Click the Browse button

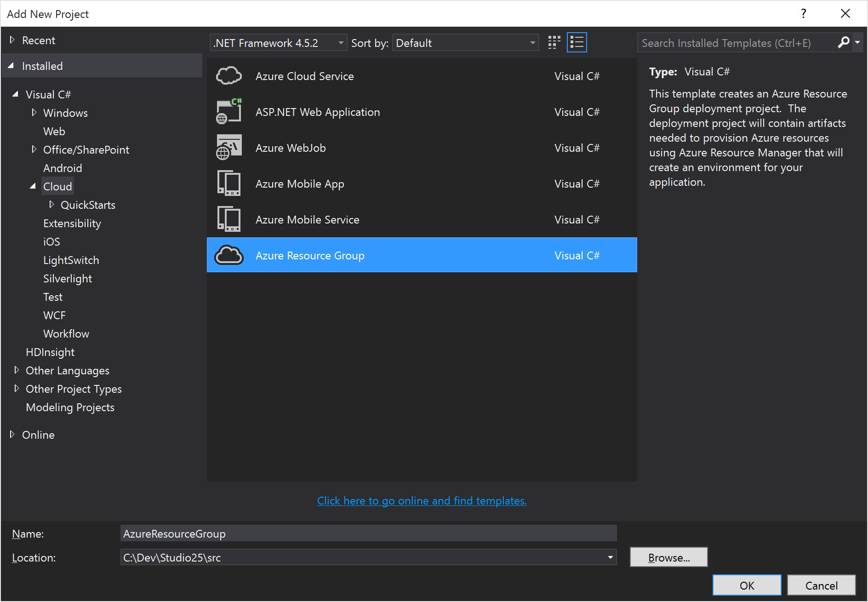point(668,557)
